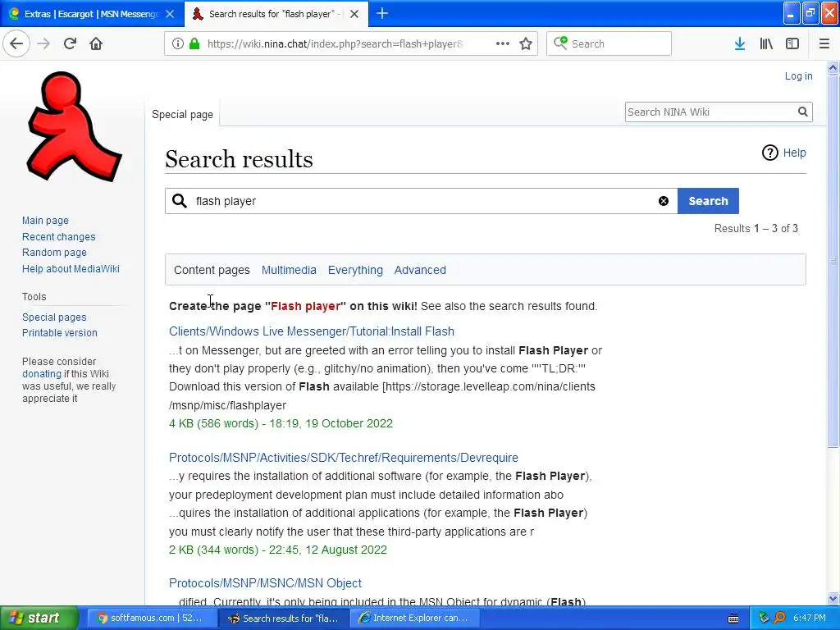
Task: Switch to Everything search profile
Action: (x=355, y=270)
